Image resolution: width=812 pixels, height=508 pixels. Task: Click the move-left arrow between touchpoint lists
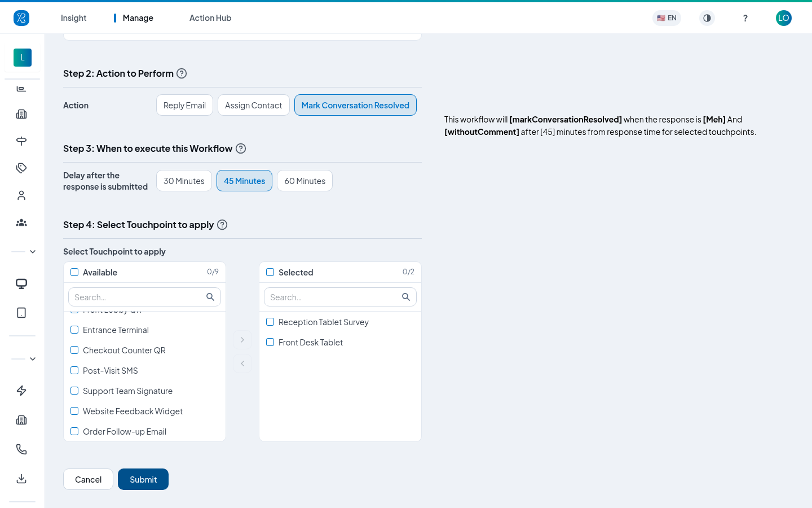[x=242, y=364]
